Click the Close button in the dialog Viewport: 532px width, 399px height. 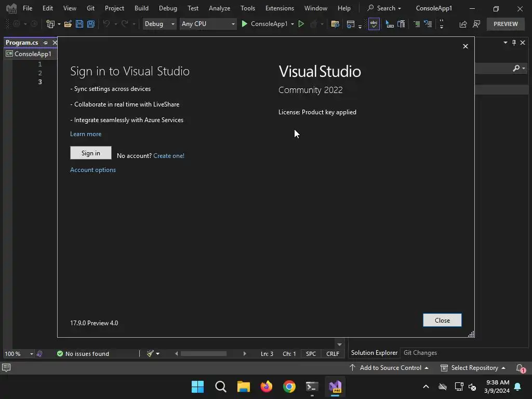pos(442,320)
